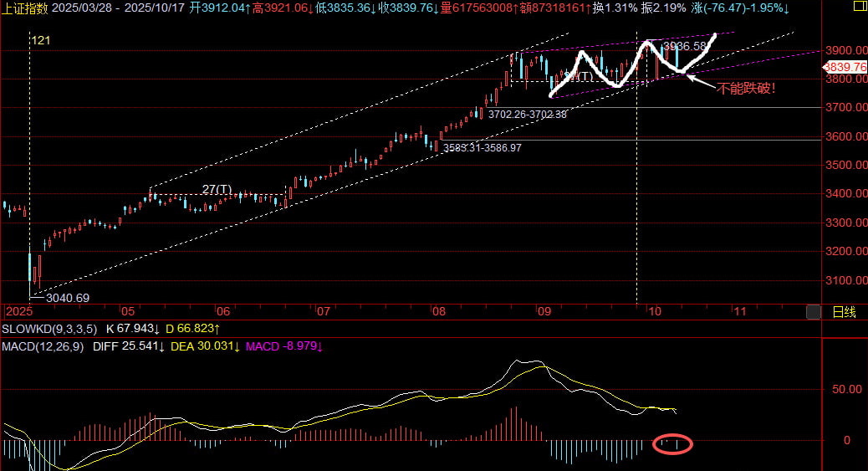This screenshot has width=868, height=471.
Task: Select the 上证指数 title label
Action: pos(25,8)
